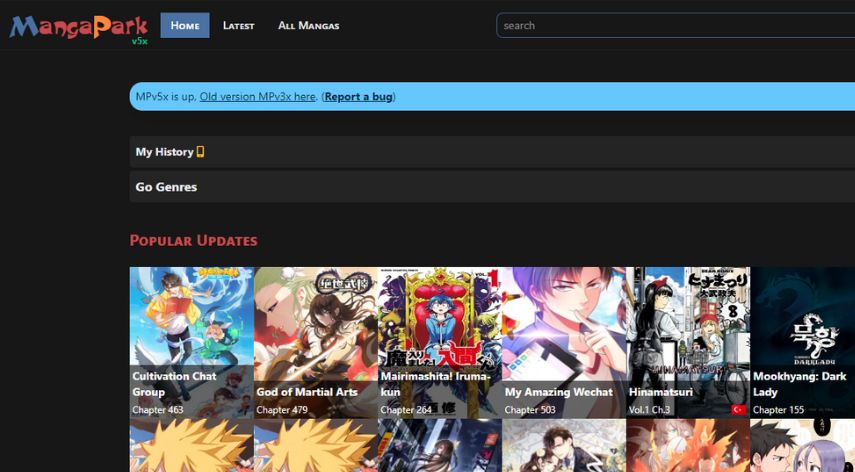
Task: Open the Mairimashita! Iruma-kun cover
Action: click(x=439, y=342)
